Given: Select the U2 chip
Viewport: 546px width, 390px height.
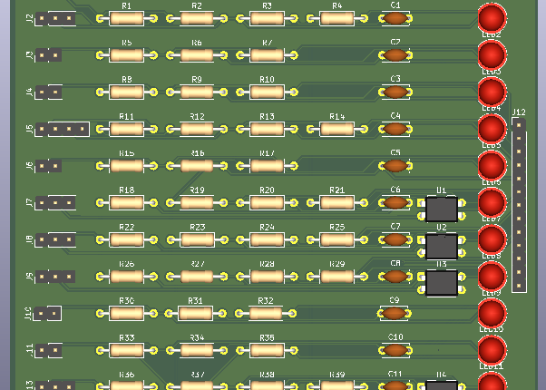Looking at the screenshot, I should coord(442,246).
